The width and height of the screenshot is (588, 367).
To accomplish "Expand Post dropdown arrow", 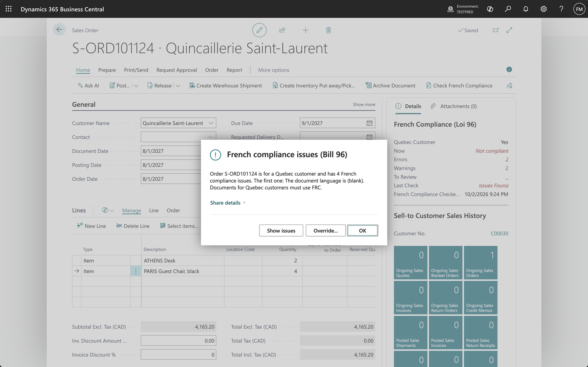I will 136,86.
